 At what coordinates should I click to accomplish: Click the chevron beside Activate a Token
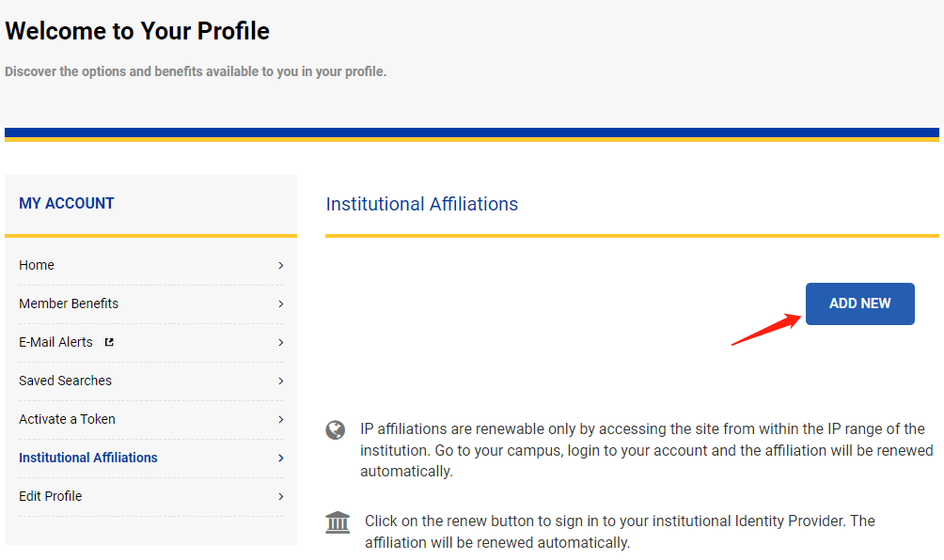(280, 420)
